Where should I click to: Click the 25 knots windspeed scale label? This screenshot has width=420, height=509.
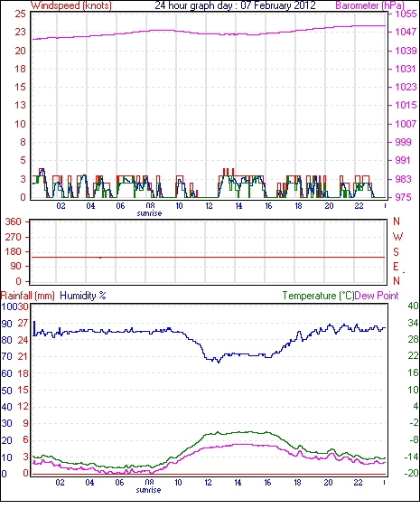(x=20, y=14)
